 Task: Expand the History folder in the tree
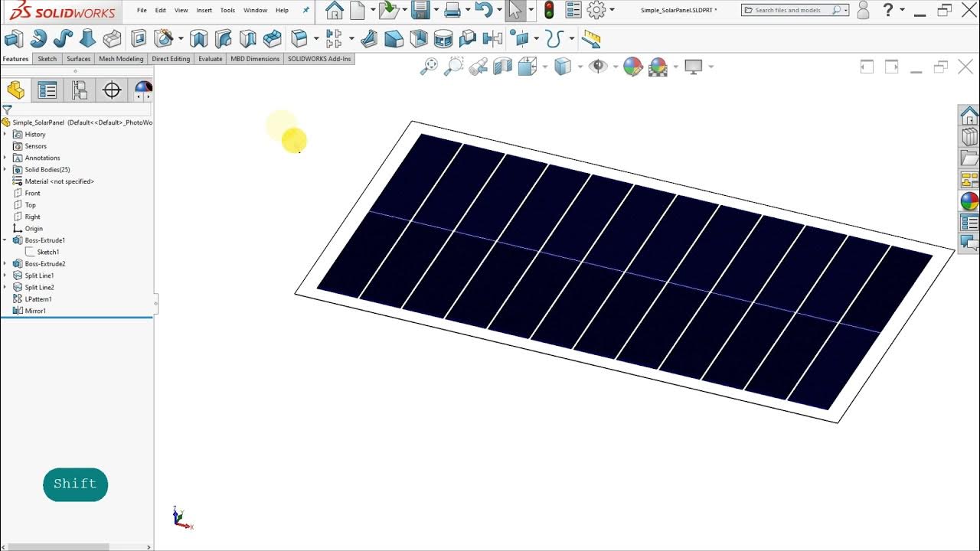(5, 134)
